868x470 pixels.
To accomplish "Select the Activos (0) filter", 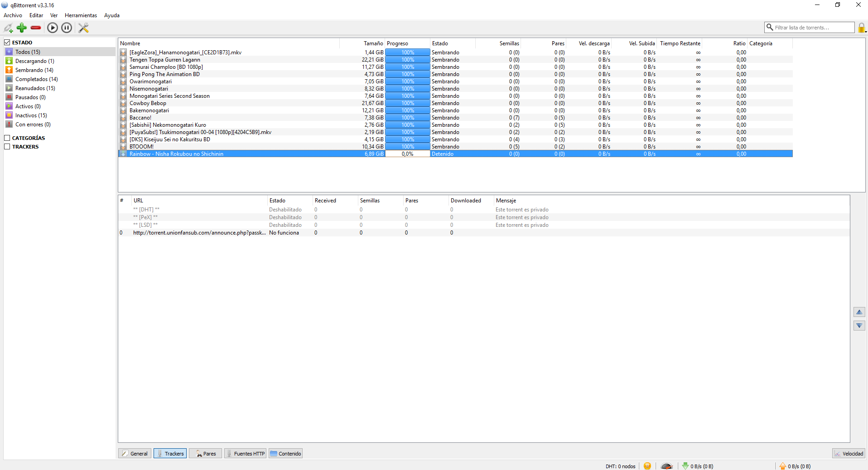I will point(59,106).
